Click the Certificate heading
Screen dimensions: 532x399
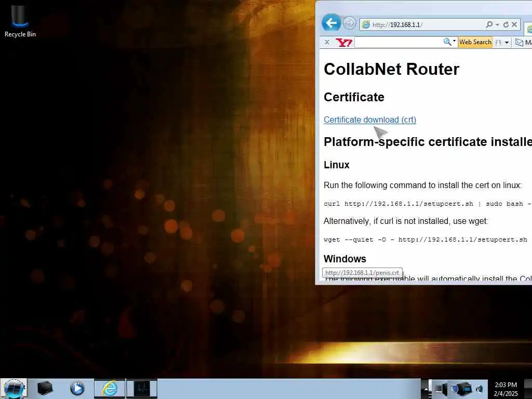point(354,97)
